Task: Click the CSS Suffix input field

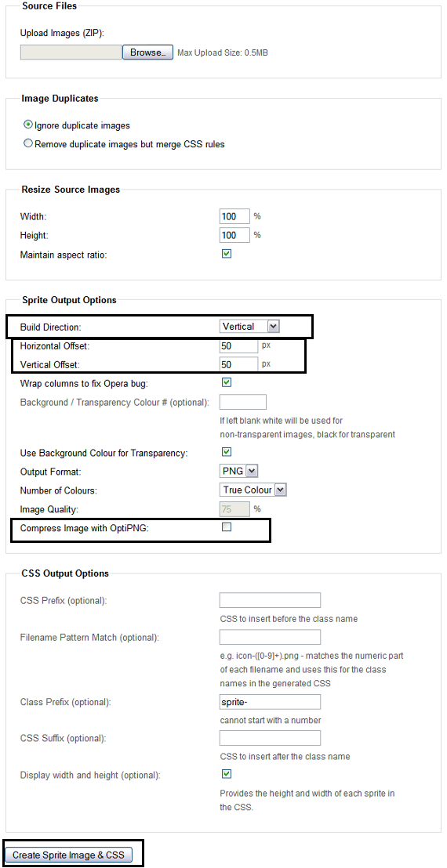Action: coord(271,738)
